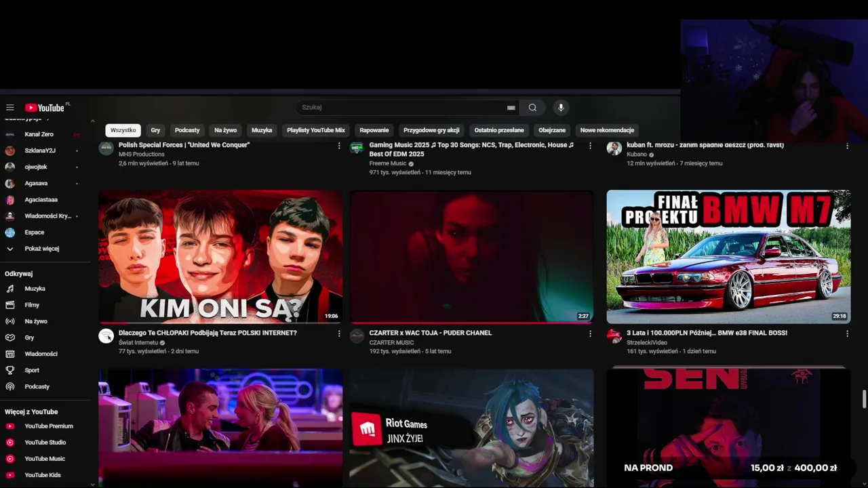The height and width of the screenshot is (488, 868).
Task: Open Agaciastaaa subscription
Action: point(42,200)
